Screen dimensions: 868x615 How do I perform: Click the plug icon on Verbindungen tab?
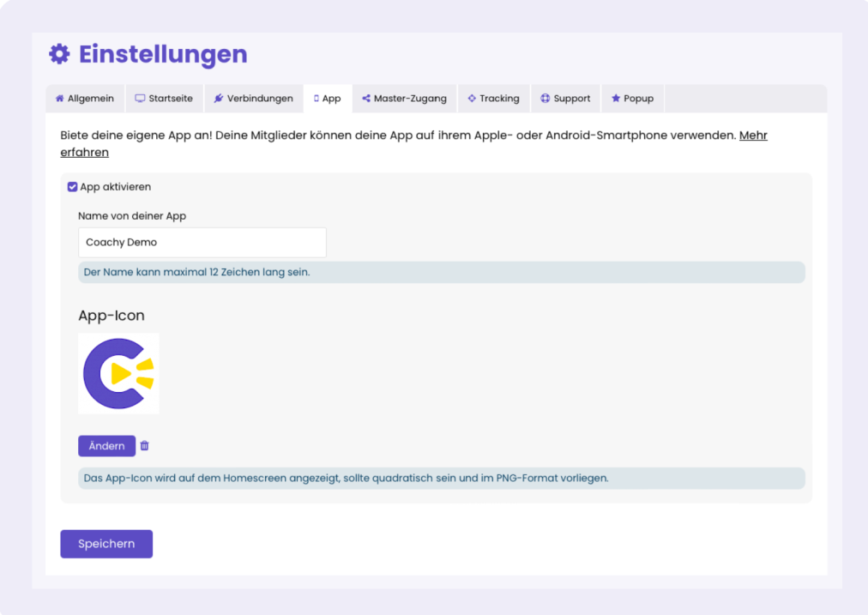pyautogui.click(x=219, y=99)
